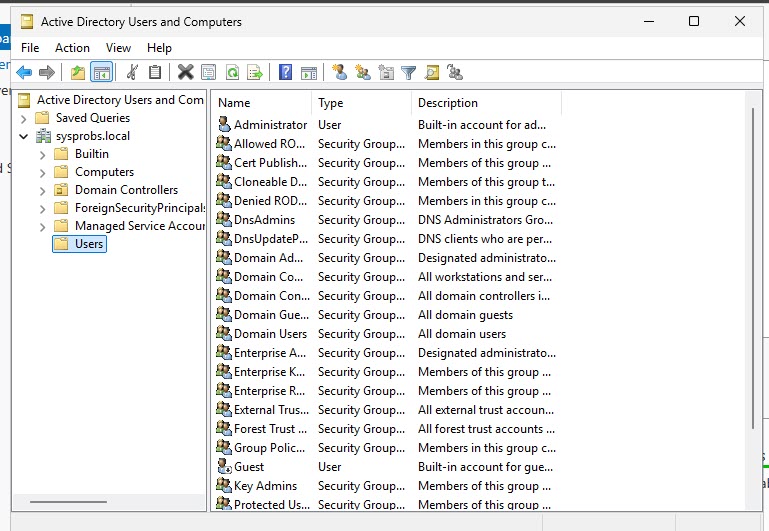Viewport: 769px width, 531px height.
Task: Select the External Trus... group row
Action: point(386,410)
